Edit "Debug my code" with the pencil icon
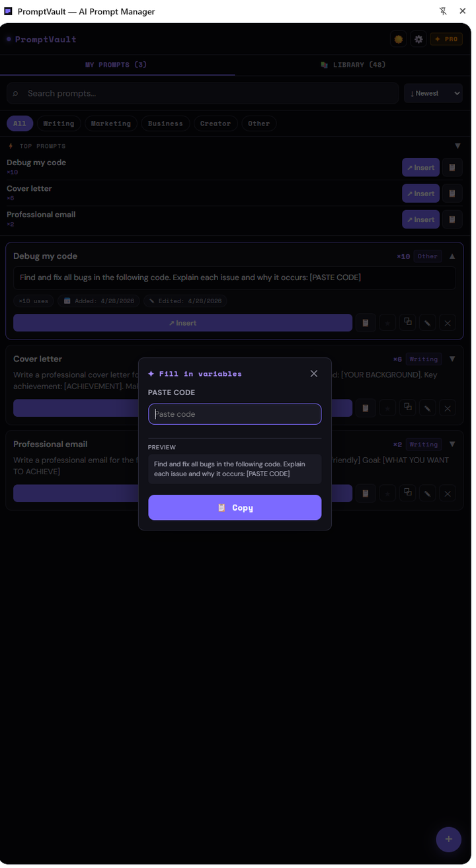 pyautogui.click(x=427, y=322)
